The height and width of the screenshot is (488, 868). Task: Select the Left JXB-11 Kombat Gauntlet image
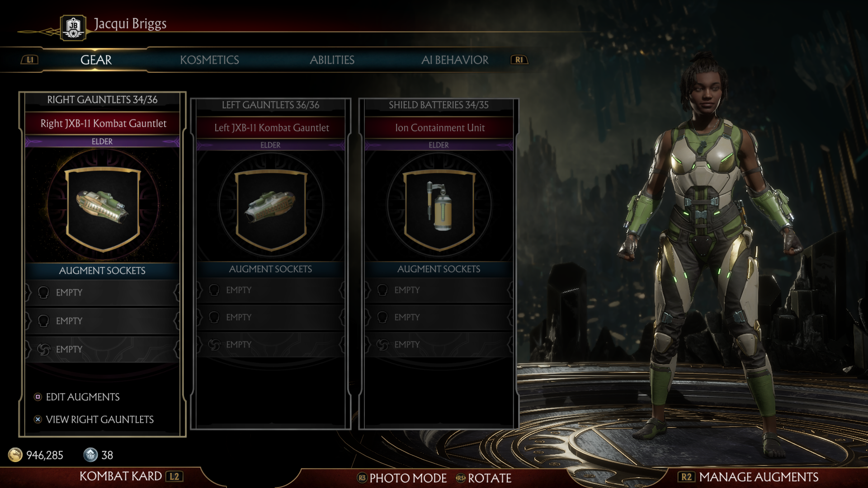[x=271, y=207]
